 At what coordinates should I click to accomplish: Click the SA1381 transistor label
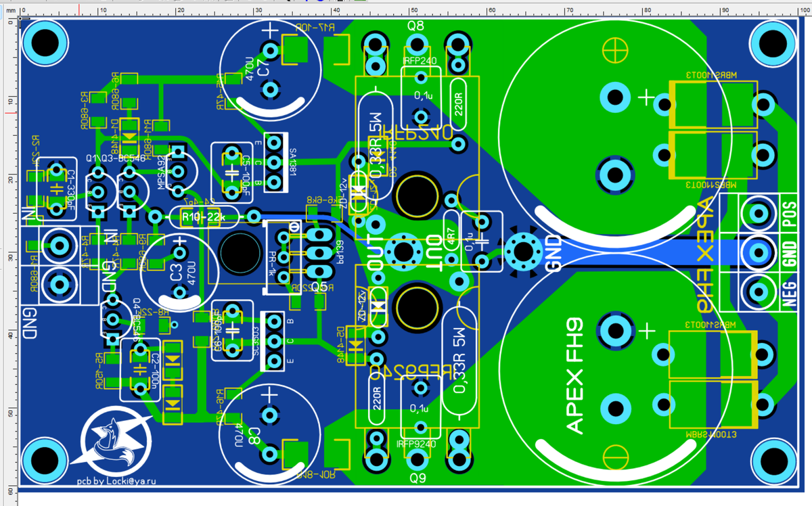tap(292, 163)
